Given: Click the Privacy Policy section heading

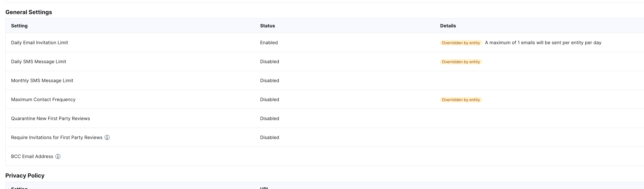Looking at the screenshot, I should pos(25,175).
